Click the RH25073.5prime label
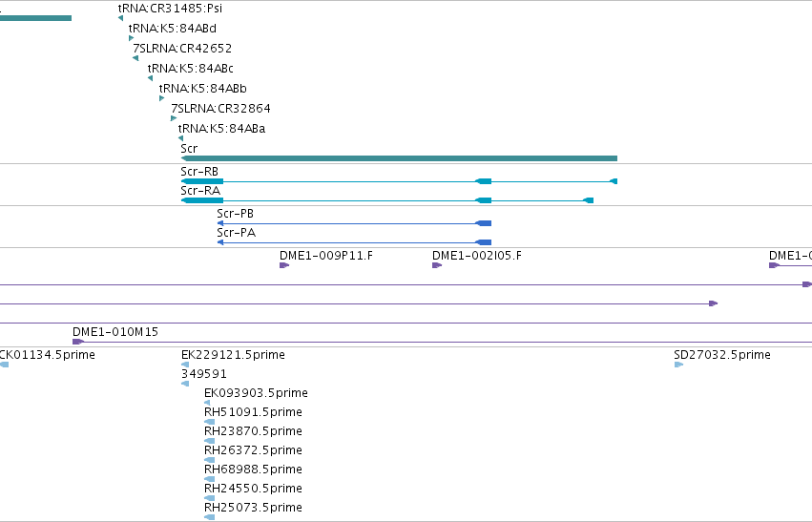The width and height of the screenshot is (812, 522). [x=253, y=508]
